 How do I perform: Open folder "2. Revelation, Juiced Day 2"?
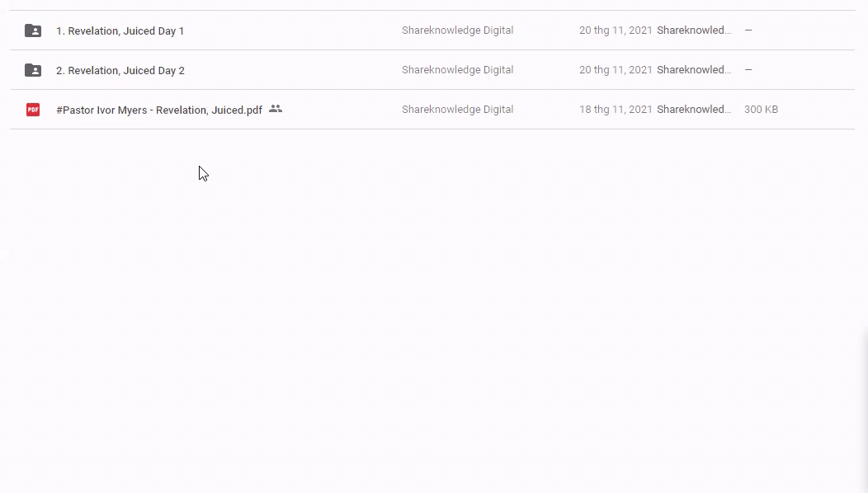tap(120, 71)
